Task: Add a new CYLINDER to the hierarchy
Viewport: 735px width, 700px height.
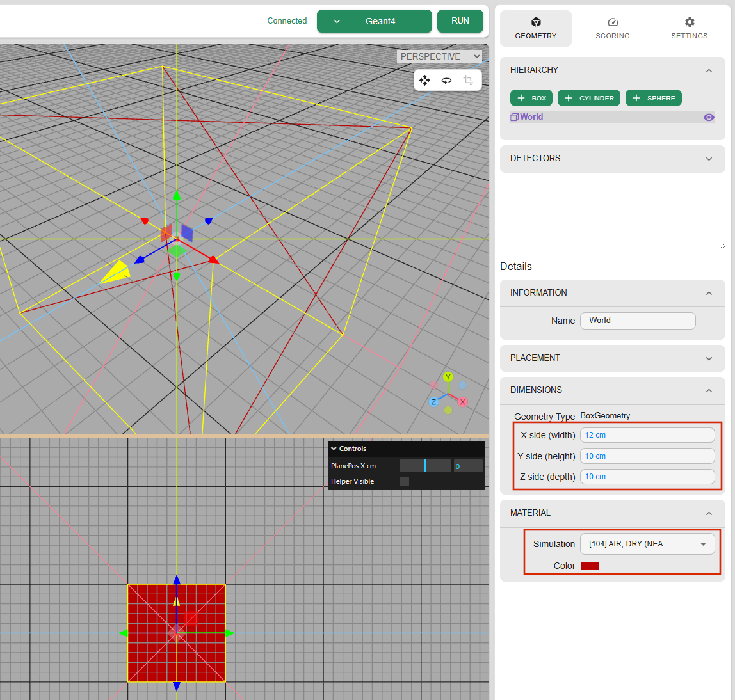Action: (x=588, y=98)
